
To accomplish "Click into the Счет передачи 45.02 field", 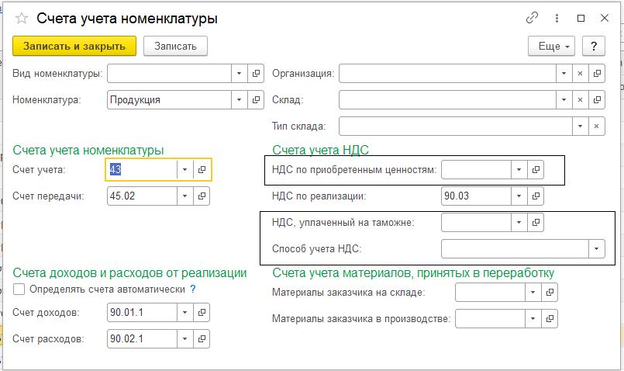I will (142, 196).
